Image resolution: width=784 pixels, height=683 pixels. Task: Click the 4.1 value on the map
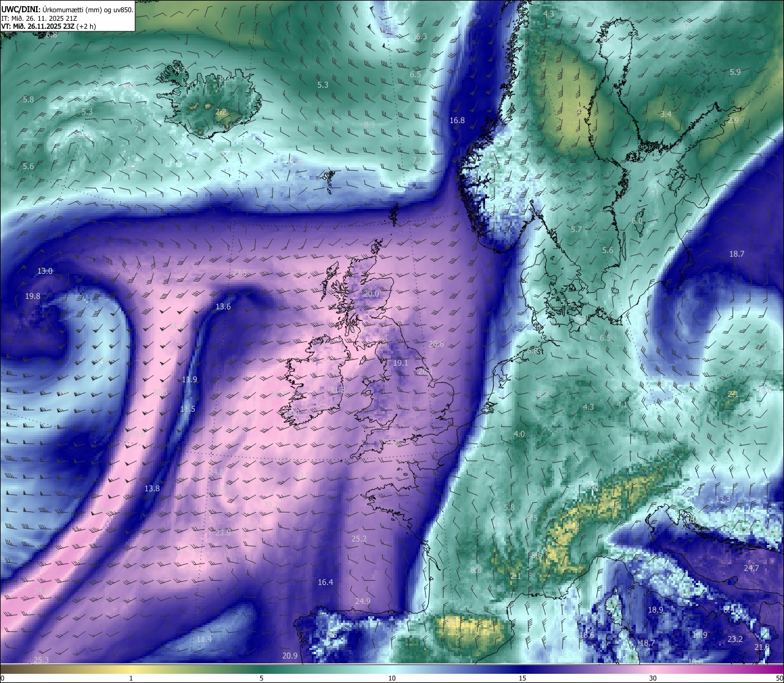point(622,404)
